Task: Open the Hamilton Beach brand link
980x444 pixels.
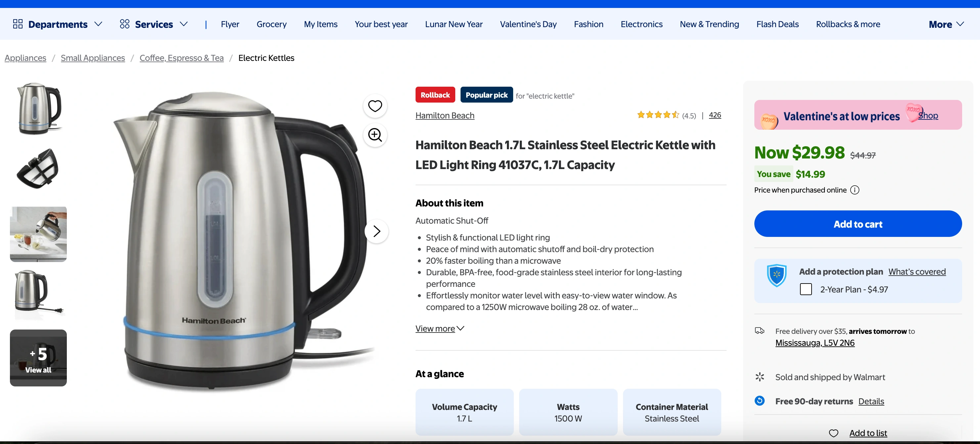Action: (445, 115)
